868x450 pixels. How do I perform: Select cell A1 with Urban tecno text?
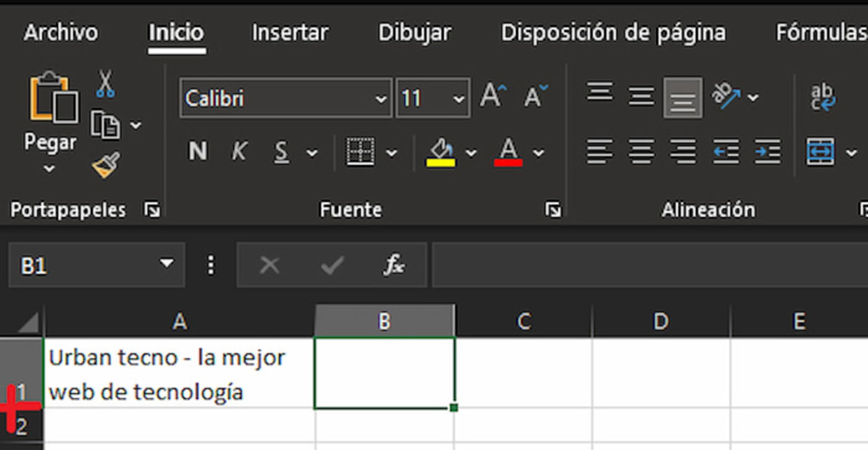(x=179, y=373)
